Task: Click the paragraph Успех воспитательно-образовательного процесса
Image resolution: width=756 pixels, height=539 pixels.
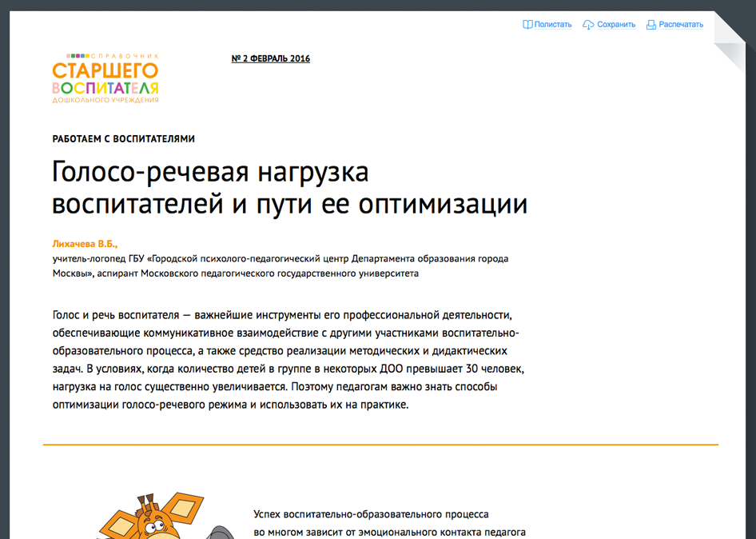Action: click(x=389, y=524)
